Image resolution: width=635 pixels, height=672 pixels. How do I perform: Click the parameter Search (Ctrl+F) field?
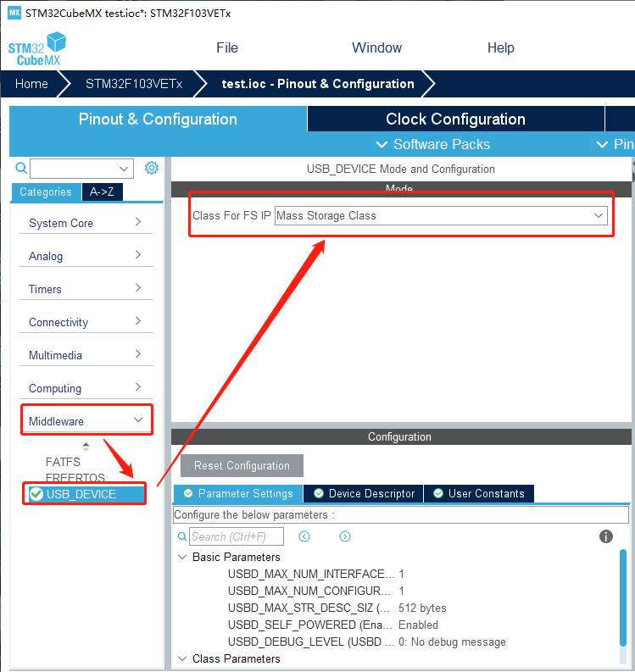(237, 536)
